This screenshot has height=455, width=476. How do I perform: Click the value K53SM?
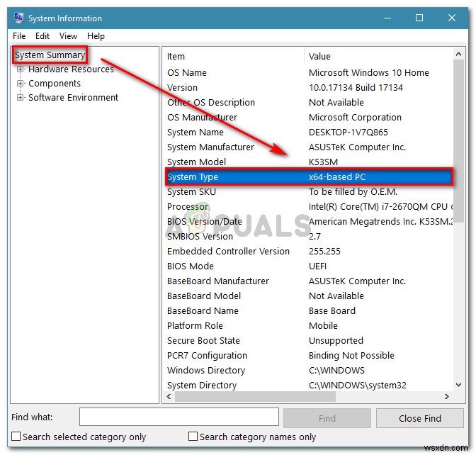point(323,162)
